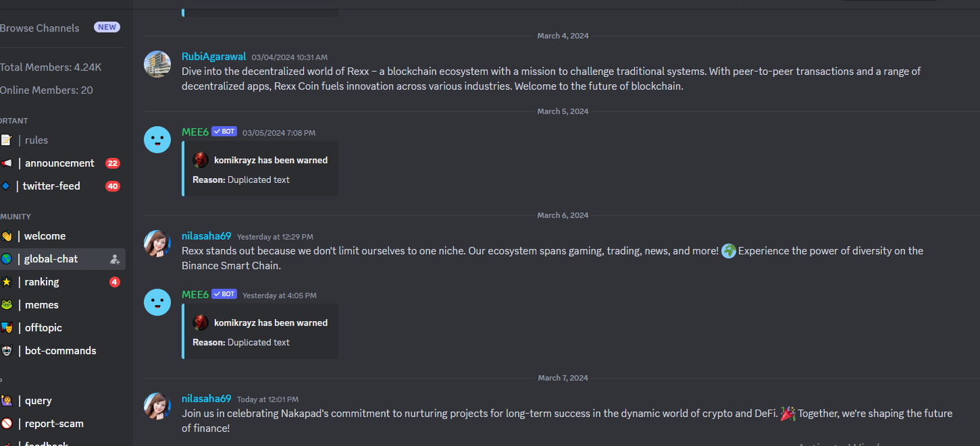This screenshot has height=446, width=980.
Task: Open the welcome channel
Action: point(62,236)
